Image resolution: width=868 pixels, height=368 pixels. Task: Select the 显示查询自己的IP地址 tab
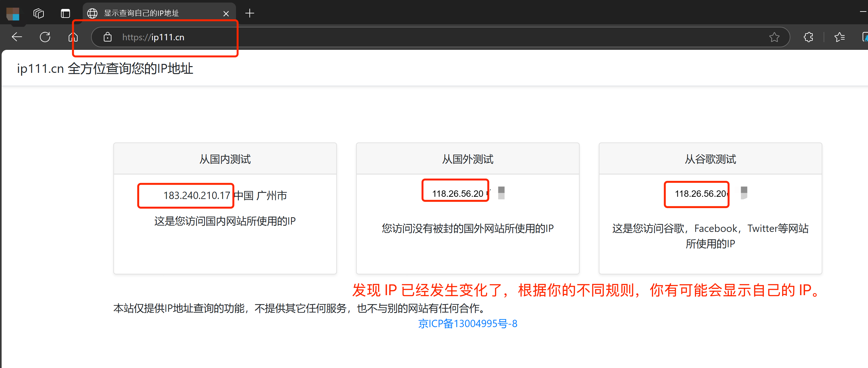click(141, 13)
